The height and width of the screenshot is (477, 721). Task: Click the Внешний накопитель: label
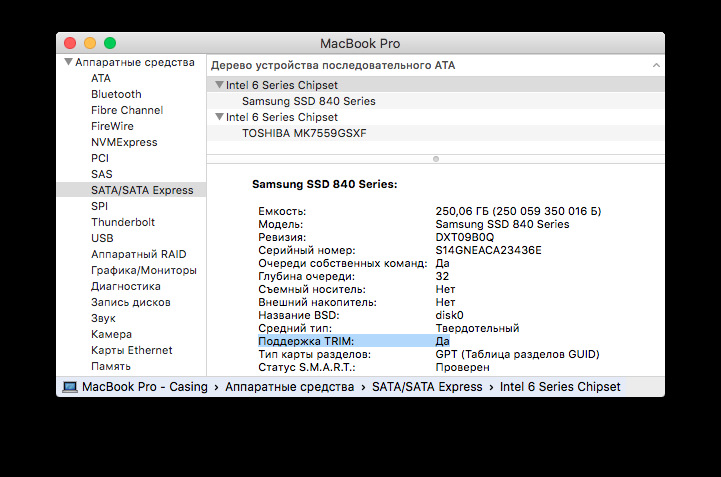pyautogui.click(x=317, y=302)
